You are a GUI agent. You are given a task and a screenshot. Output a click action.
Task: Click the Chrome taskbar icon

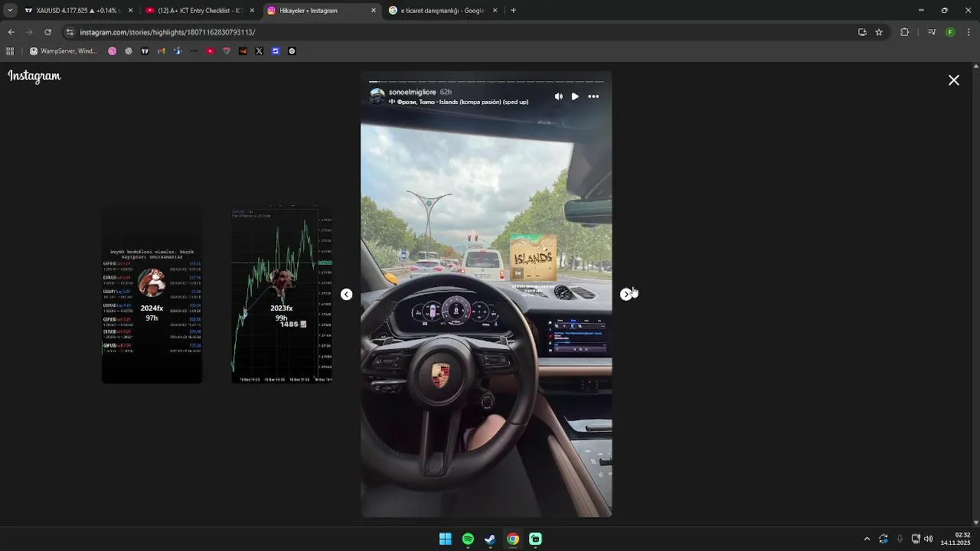pyautogui.click(x=513, y=539)
